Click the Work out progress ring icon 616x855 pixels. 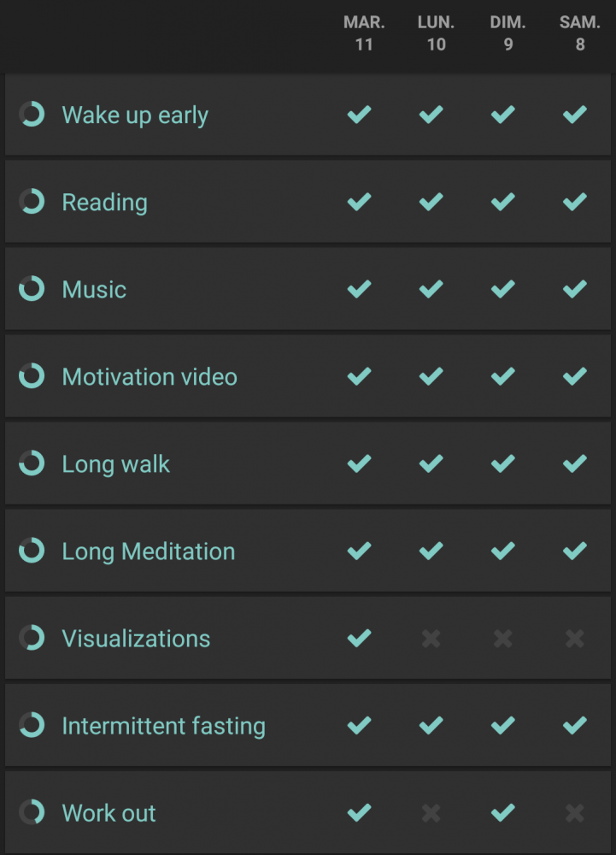32,812
